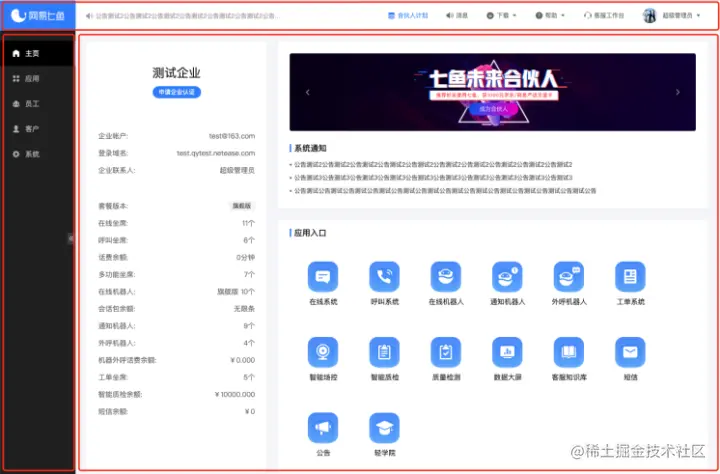Open the 超级管理员 account dropdown
Screen dimensions: 720x474
tap(672, 16)
